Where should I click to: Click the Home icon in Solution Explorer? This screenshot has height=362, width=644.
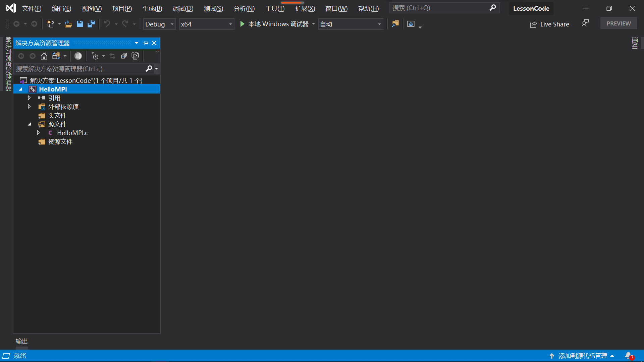pos(44,56)
